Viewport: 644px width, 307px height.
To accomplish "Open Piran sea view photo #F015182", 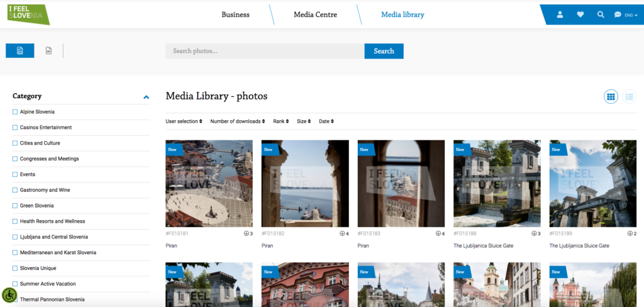I will [x=305, y=184].
